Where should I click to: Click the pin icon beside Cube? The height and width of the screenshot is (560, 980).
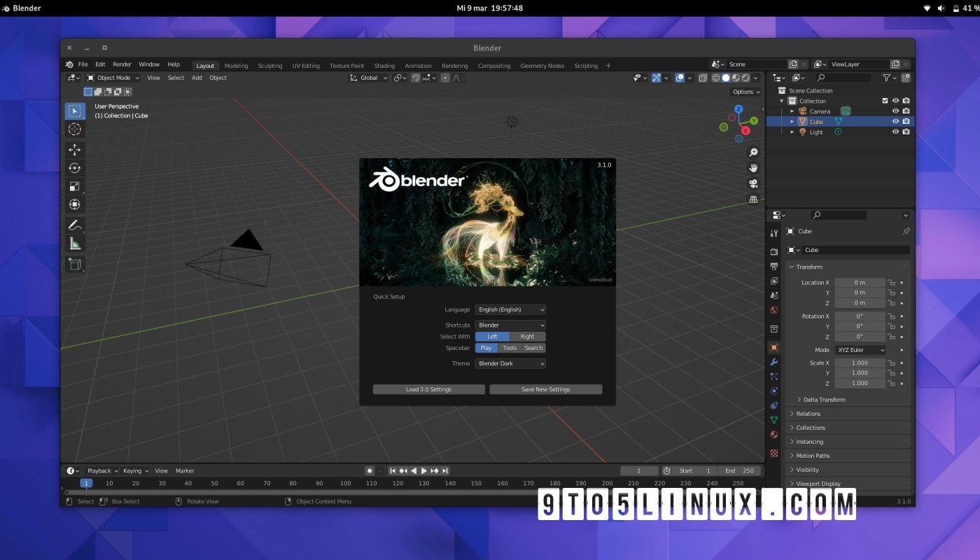[906, 231]
